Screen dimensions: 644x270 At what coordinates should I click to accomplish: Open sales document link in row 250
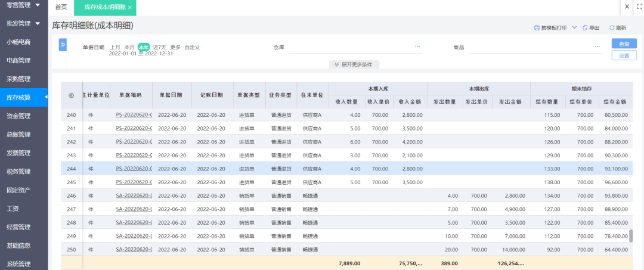[134, 249]
